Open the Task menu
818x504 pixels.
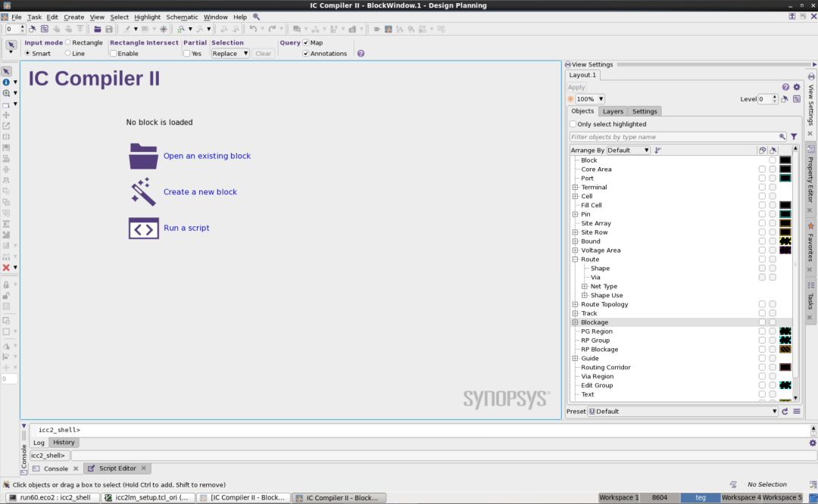(x=34, y=17)
